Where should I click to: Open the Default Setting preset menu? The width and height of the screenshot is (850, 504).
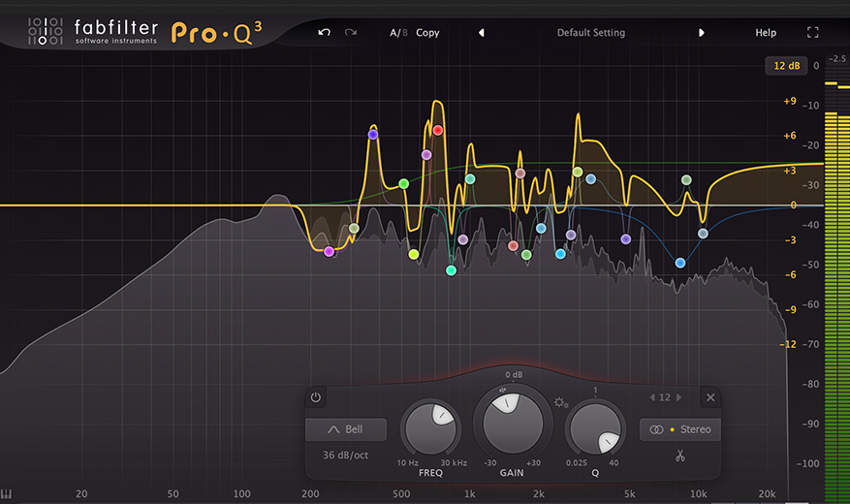coord(591,33)
